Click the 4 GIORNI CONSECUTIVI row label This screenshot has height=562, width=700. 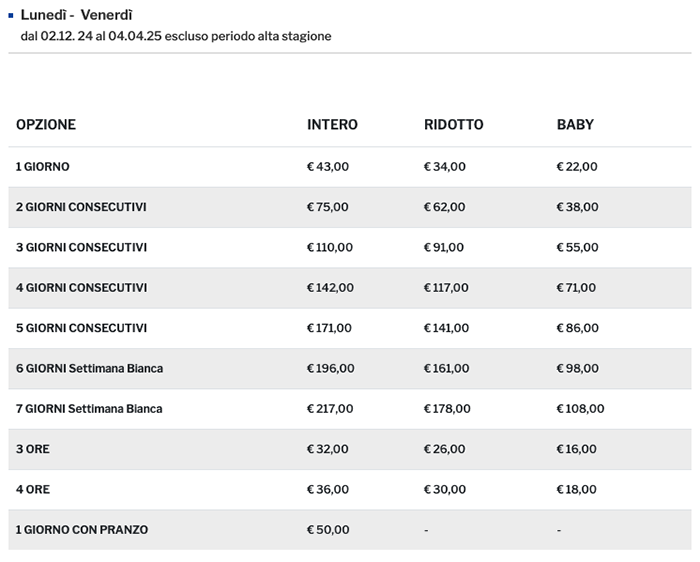(81, 288)
